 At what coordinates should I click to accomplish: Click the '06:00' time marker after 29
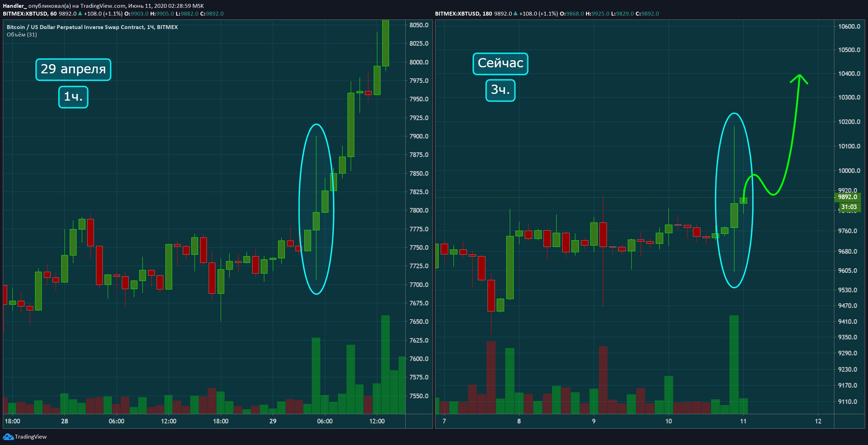tap(325, 421)
